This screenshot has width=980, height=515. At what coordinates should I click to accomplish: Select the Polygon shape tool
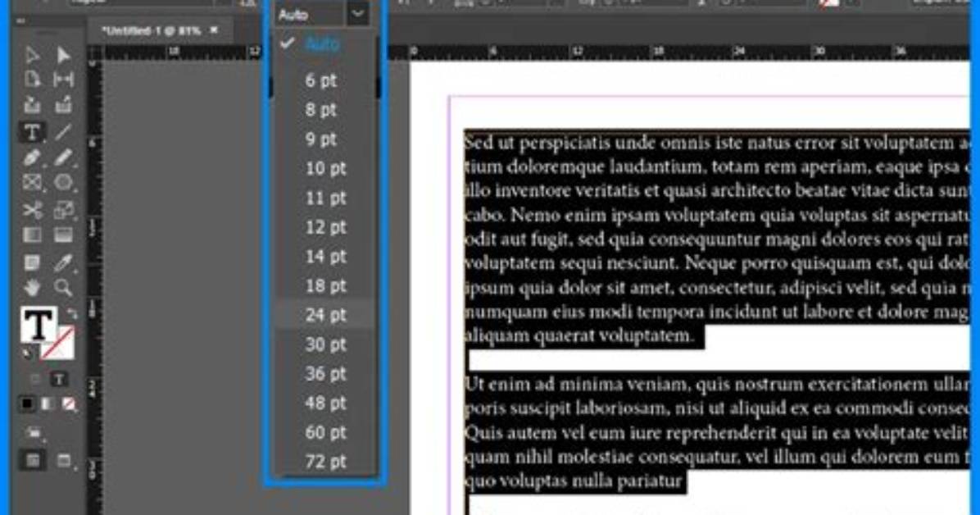pos(63,182)
